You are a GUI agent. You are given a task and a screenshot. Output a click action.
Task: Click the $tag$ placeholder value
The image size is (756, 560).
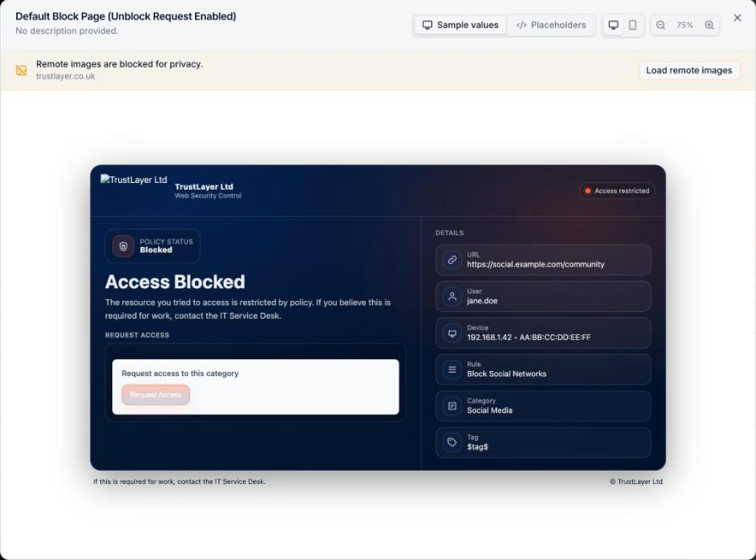[478, 447]
